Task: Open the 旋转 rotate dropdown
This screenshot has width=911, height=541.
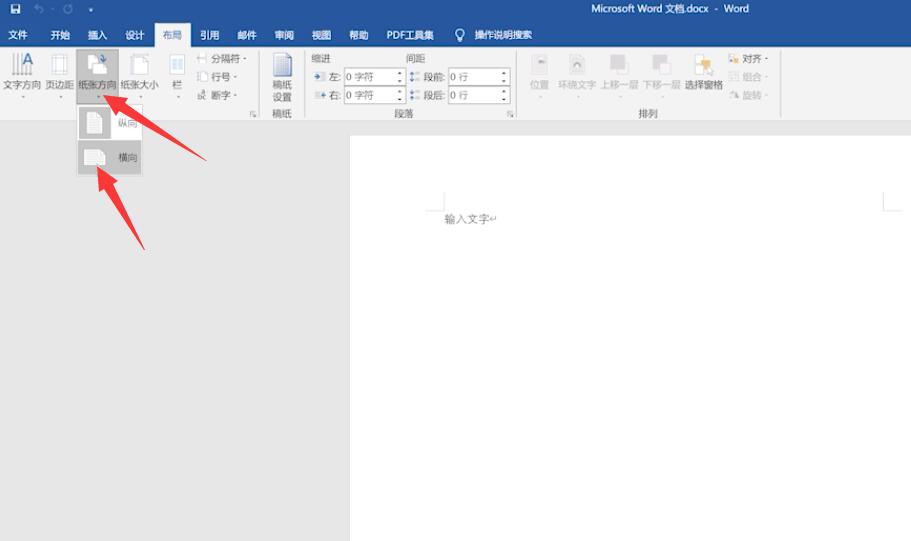Action: tap(748, 95)
